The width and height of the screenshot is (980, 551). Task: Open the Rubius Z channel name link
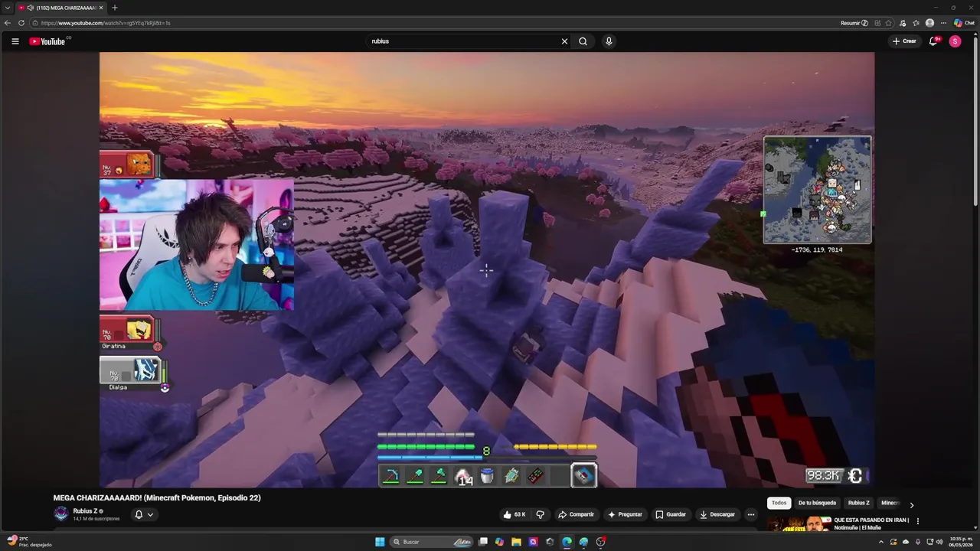(x=84, y=511)
